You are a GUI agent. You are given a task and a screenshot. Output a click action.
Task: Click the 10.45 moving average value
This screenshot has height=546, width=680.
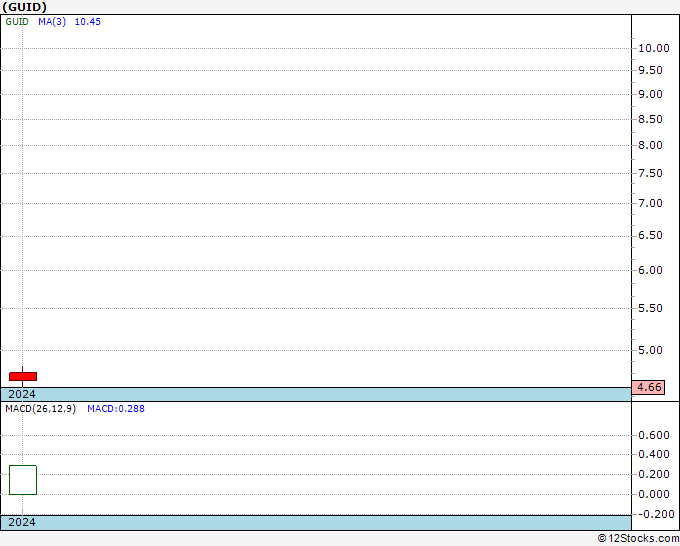coord(88,22)
